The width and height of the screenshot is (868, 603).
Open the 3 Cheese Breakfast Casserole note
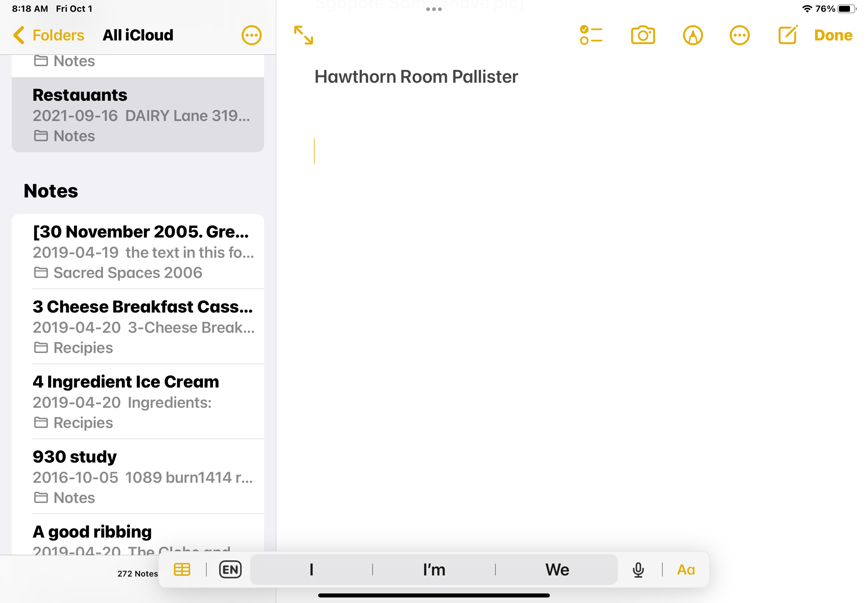[x=143, y=327]
